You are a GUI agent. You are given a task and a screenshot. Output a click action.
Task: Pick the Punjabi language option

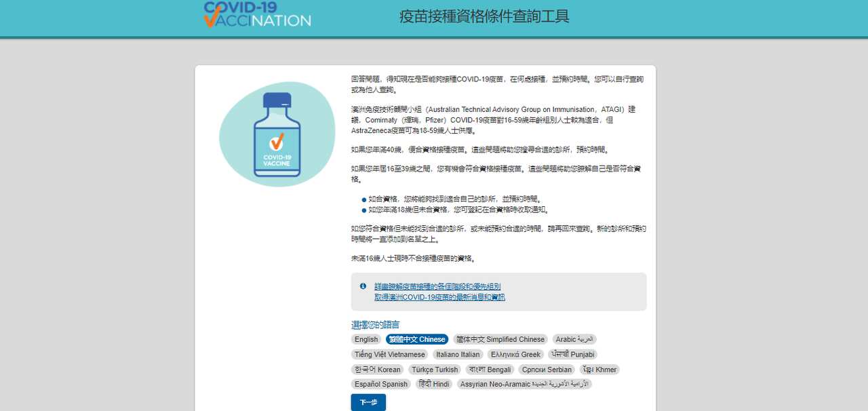pyautogui.click(x=572, y=354)
